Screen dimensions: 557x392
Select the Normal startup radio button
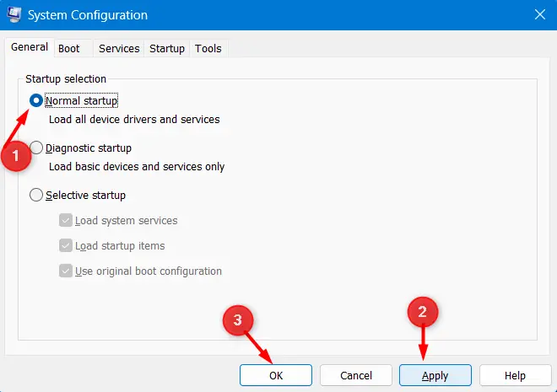tap(36, 101)
